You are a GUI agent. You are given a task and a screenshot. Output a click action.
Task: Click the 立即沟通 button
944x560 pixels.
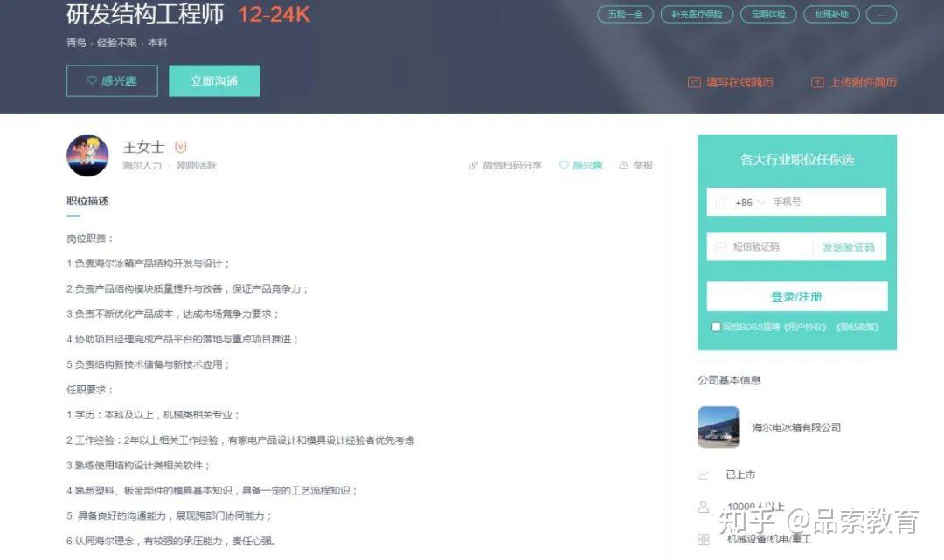pos(214,80)
